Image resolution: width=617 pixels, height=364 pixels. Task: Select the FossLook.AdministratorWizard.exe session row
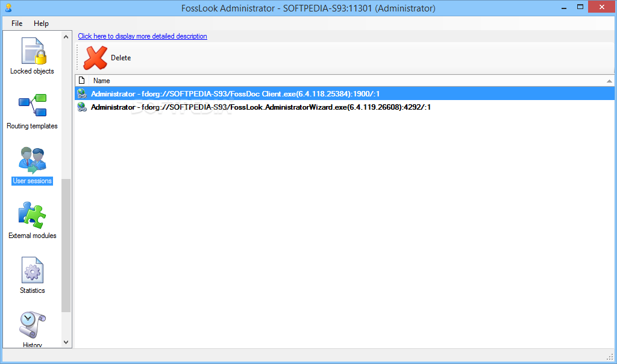tap(345, 107)
